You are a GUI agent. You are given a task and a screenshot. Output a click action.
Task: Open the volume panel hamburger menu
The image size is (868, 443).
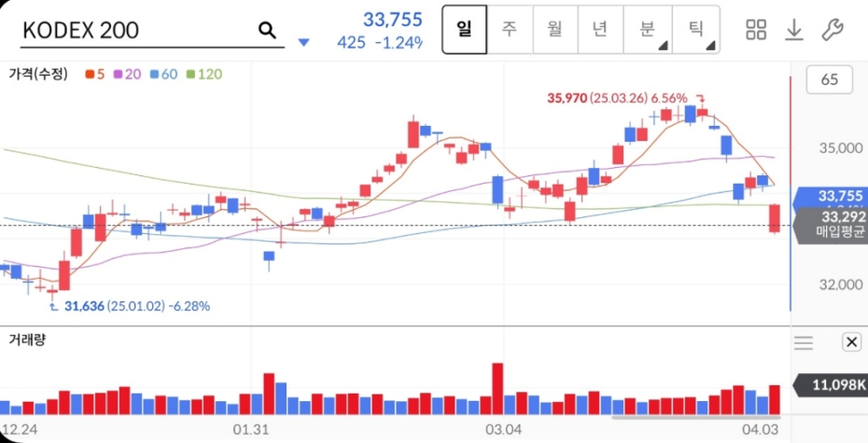(804, 343)
